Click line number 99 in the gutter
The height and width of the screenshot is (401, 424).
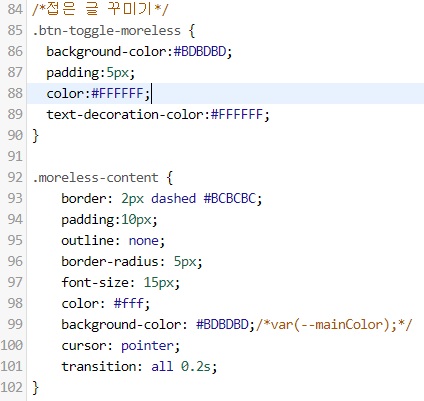coord(15,324)
